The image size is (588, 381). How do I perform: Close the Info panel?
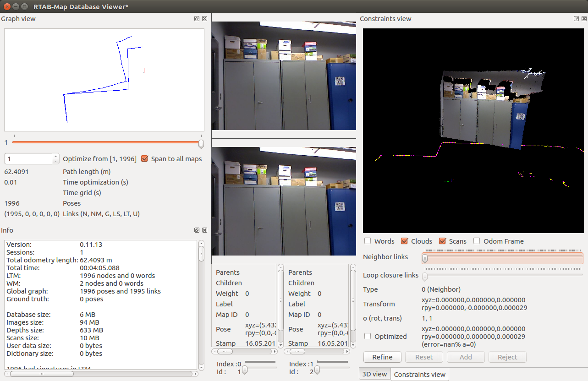pos(204,230)
